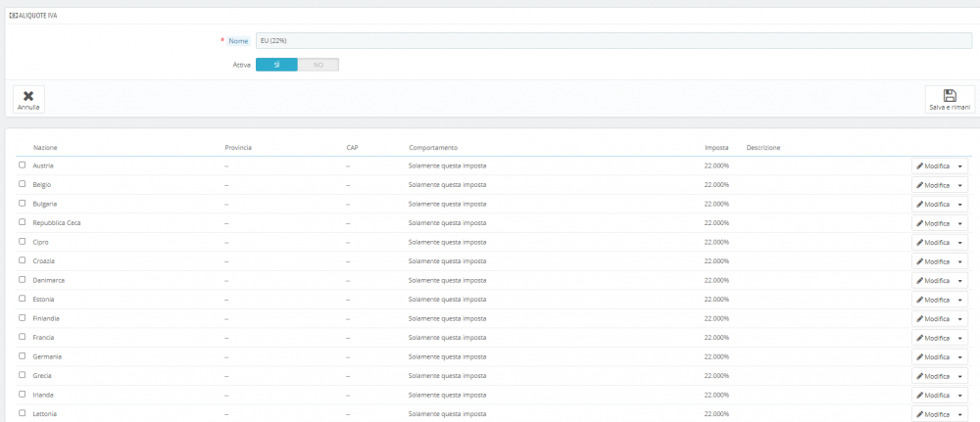
Task: Open the Cipro row Modifica dropdown arrow
Action: pyautogui.click(x=960, y=243)
